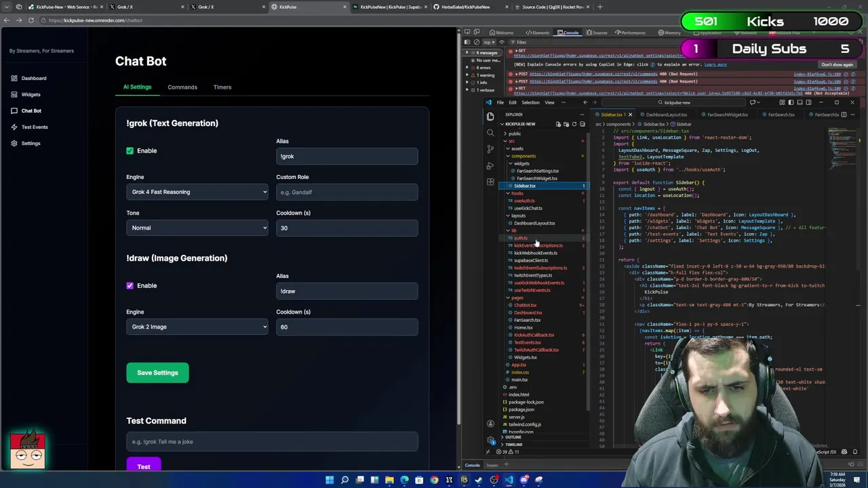Click the 'Learn more' console link

click(715, 64)
